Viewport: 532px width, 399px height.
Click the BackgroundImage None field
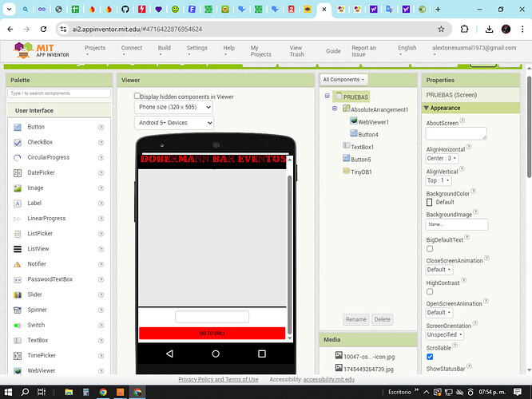pyautogui.click(x=457, y=224)
